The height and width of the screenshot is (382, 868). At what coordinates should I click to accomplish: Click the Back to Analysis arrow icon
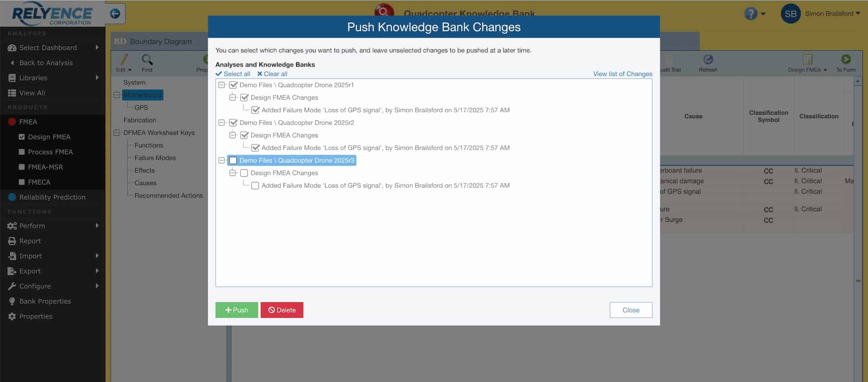click(12, 63)
